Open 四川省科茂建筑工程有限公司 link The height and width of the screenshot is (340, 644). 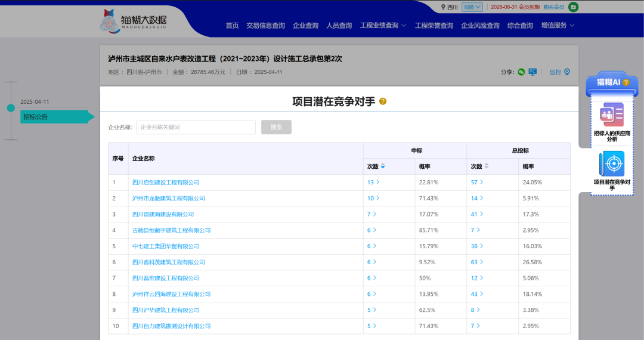168,262
